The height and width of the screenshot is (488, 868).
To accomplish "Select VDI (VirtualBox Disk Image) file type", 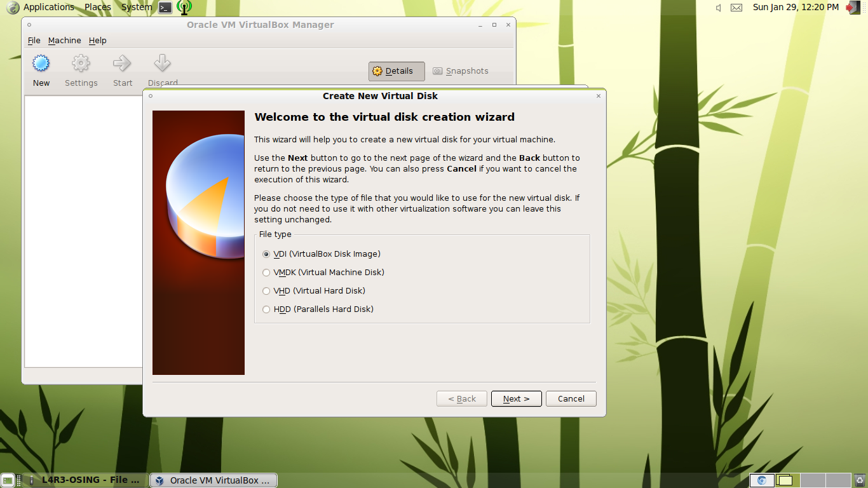I will point(322,254).
